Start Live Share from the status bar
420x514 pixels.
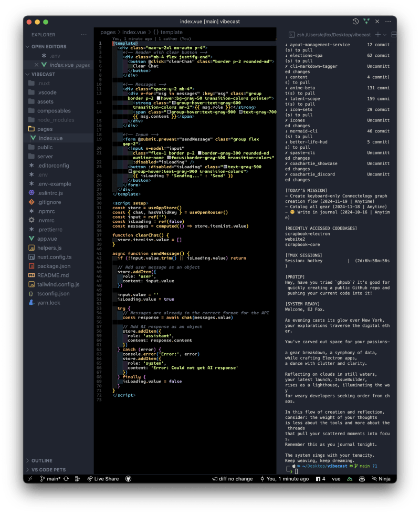(x=106, y=479)
